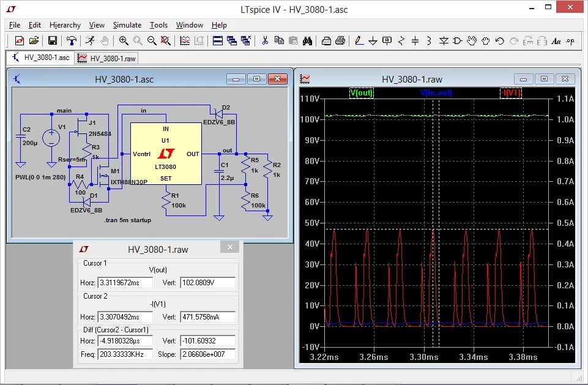Screen dimensions: 588x385
Task: Click the Zoom Out magnifier icon
Action: (x=152, y=40)
